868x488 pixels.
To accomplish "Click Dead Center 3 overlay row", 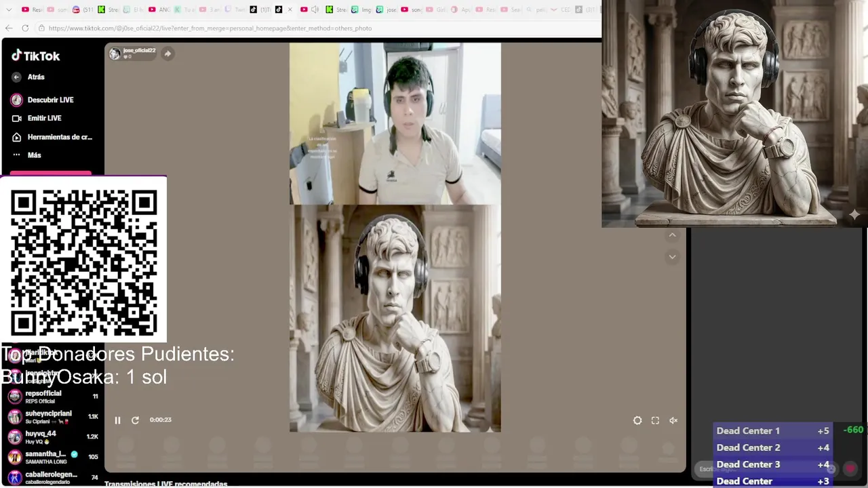I will 773,464.
